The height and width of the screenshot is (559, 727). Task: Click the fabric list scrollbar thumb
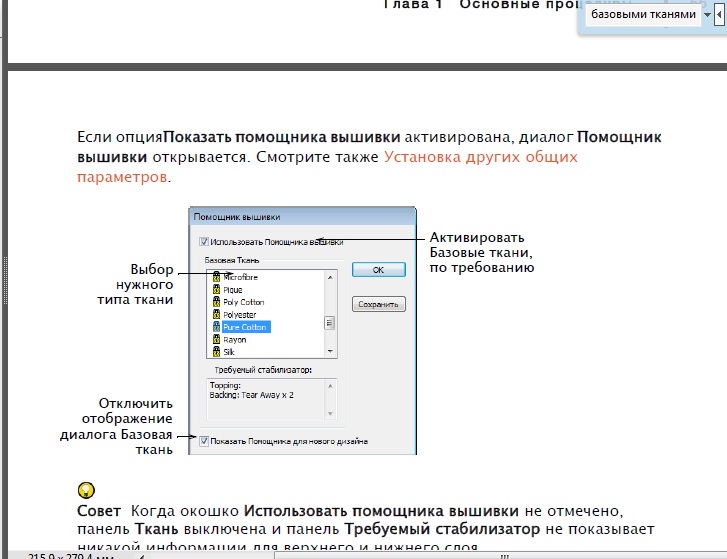pos(330,323)
